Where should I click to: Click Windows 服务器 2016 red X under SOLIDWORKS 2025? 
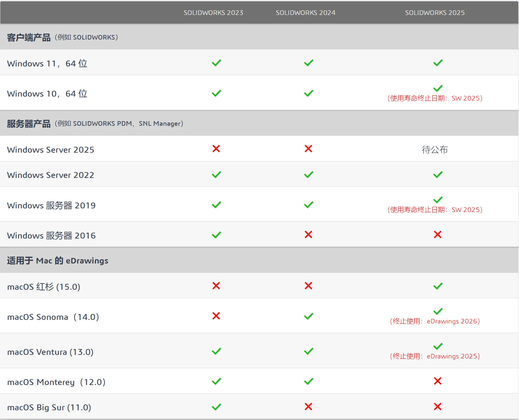[x=438, y=235]
